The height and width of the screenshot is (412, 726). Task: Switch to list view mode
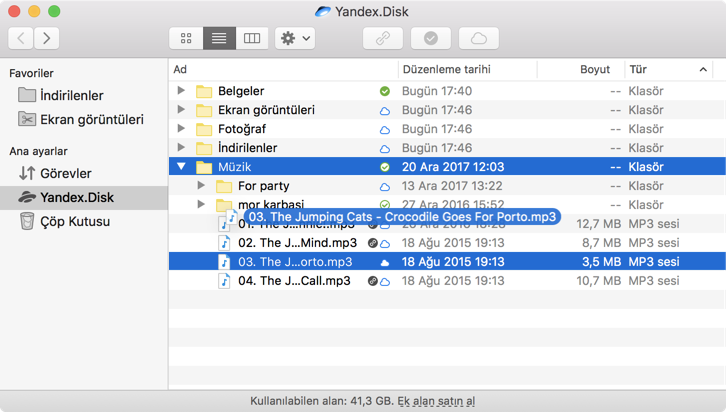pos(219,38)
